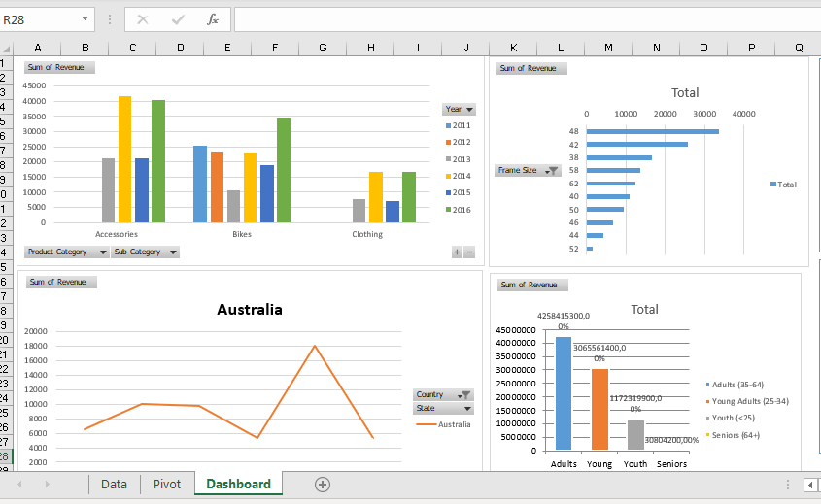Click the plus expand field button on chart
Viewport: 821px width, 504px height.
(x=457, y=252)
